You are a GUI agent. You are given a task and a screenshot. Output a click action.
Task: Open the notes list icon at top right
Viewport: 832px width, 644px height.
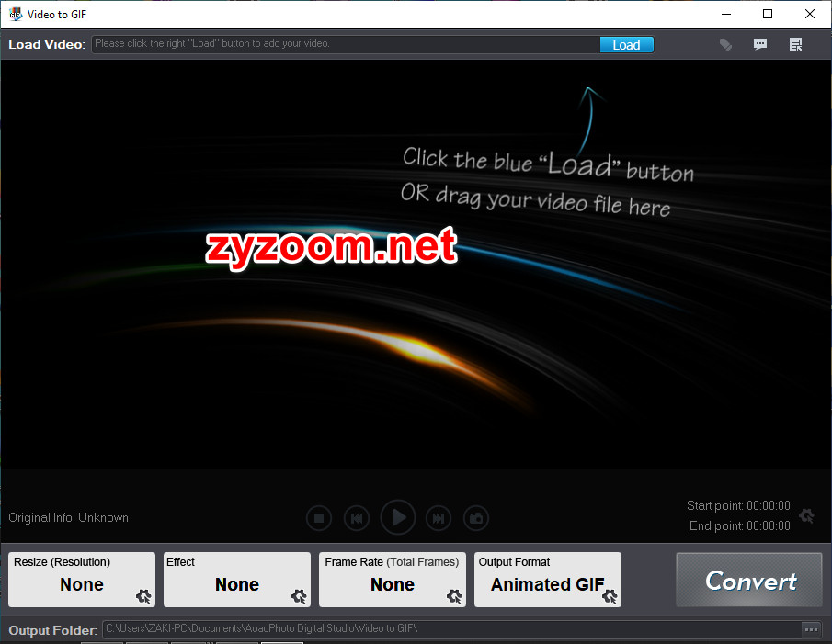pyautogui.click(x=795, y=44)
